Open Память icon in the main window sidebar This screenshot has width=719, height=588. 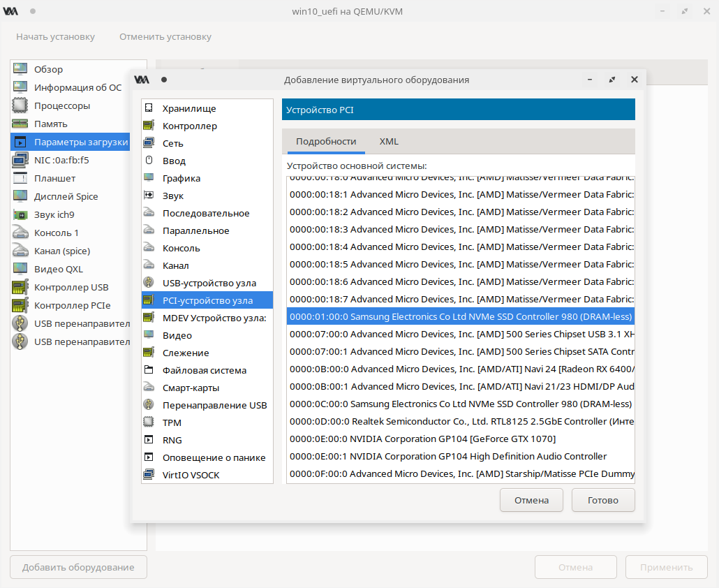coord(20,124)
